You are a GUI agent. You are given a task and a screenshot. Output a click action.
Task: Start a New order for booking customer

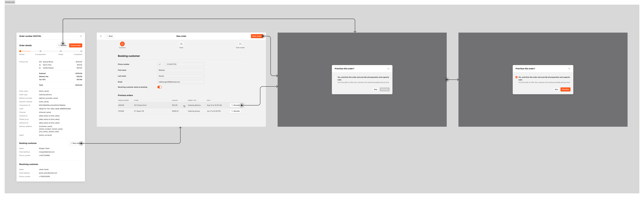[x=76, y=143]
